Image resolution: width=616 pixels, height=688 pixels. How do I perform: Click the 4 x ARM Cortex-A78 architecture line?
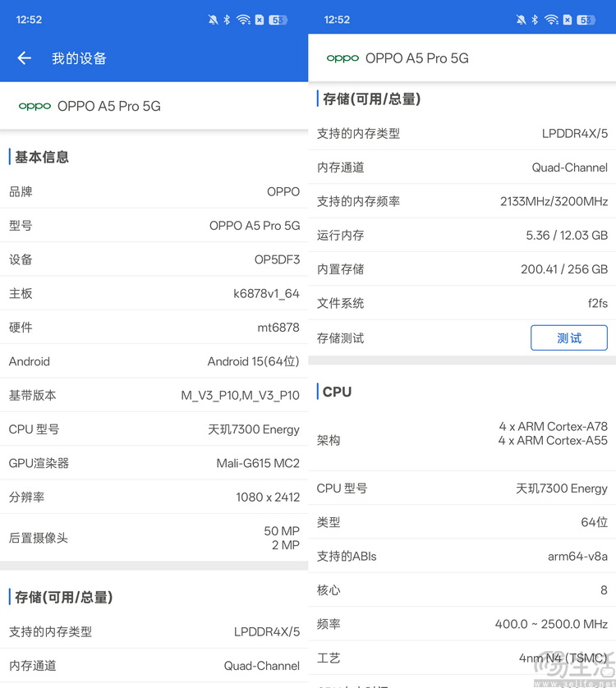554,426
